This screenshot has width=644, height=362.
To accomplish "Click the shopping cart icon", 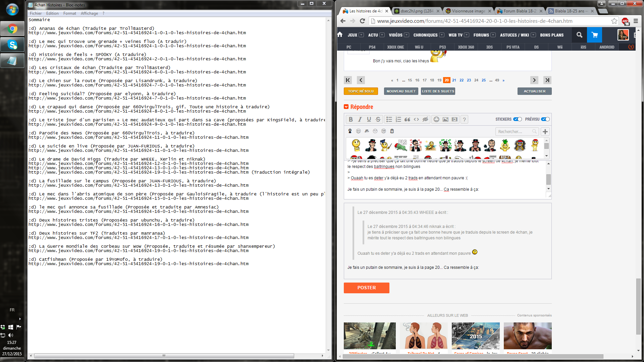I will pos(594,35).
